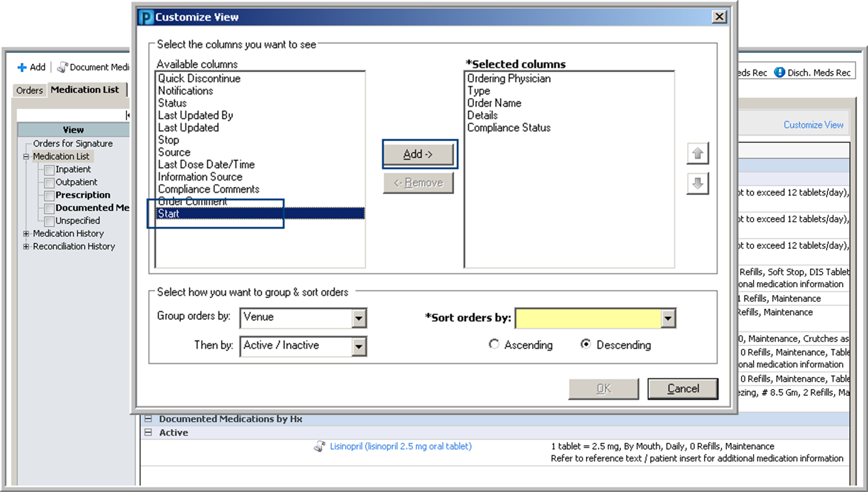The width and height of the screenshot is (868, 492).
Task: Open the Sort orders by dropdown
Action: 667,317
